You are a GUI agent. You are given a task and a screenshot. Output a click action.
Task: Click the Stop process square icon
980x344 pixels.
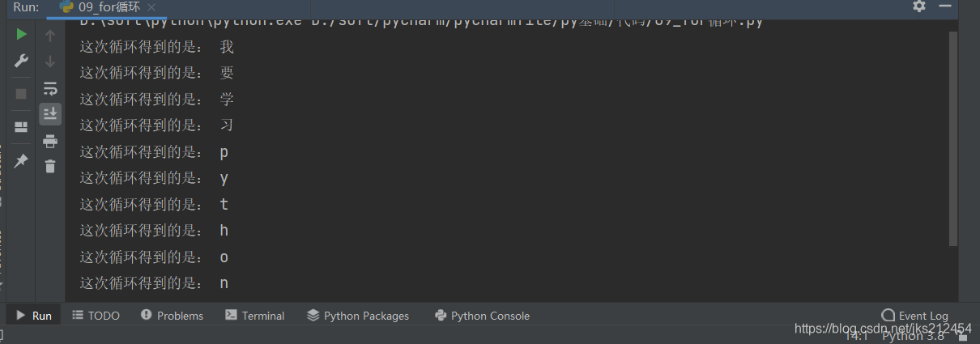click(22, 94)
